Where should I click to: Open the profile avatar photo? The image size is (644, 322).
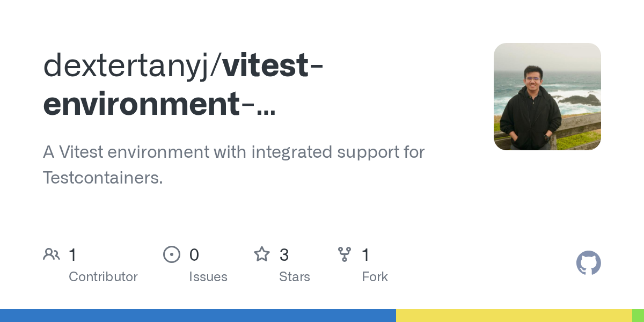coord(547,97)
